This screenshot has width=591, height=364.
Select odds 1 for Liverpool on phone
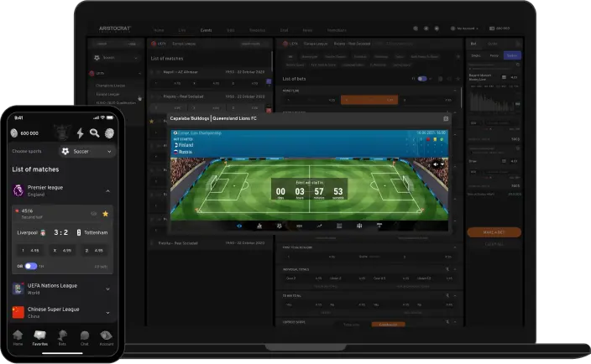click(x=30, y=250)
